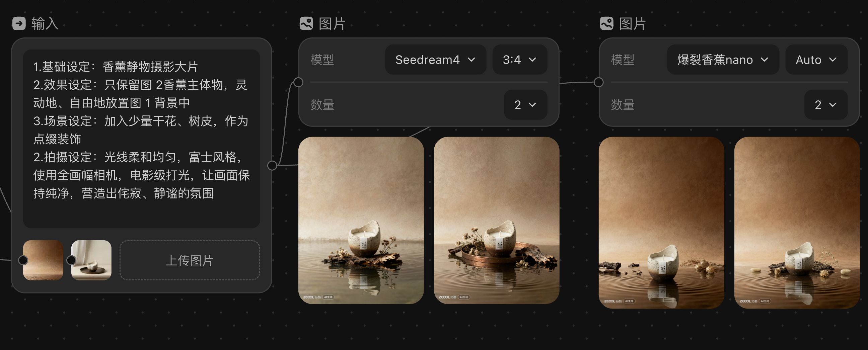Open the Seedream4 model dropdown
Viewport: 868px width, 350px height.
[x=435, y=60]
